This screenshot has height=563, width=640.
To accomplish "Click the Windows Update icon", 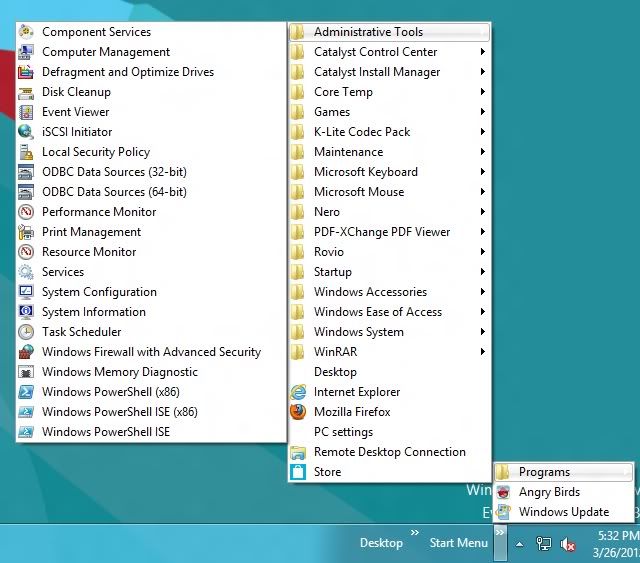I will [503, 512].
